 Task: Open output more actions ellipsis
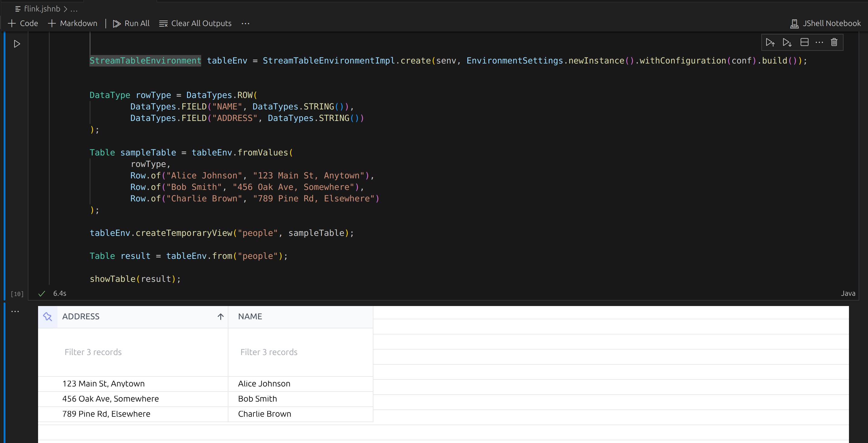[15, 311]
